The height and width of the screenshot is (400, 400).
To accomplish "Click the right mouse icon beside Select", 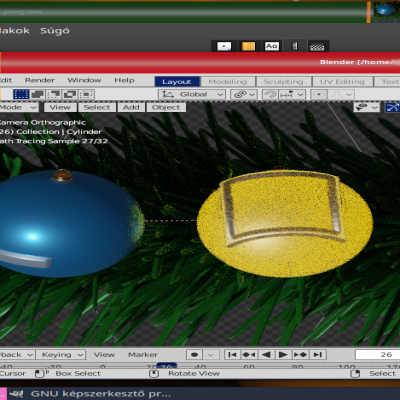I will (356, 374).
